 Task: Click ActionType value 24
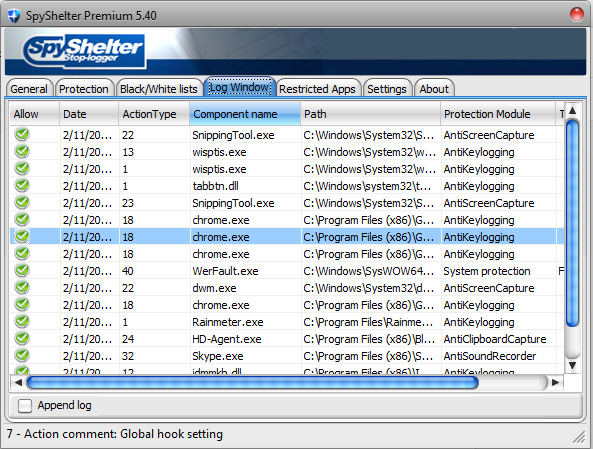click(128, 339)
